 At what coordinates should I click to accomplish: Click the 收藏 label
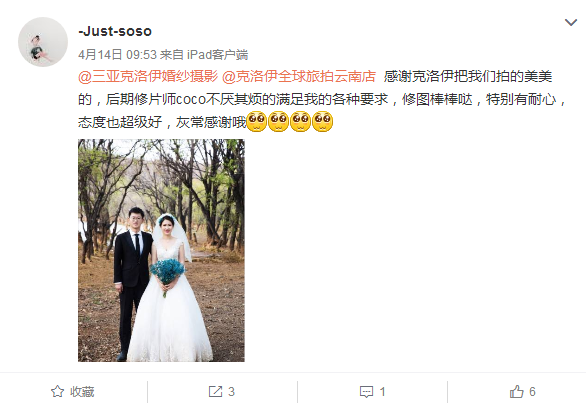82,392
